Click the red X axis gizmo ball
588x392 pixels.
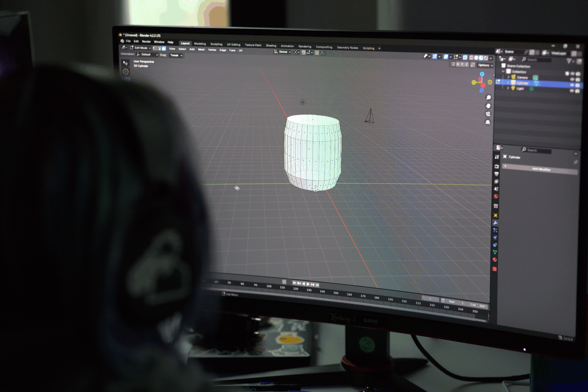pyautogui.click(x=483, y=86)
